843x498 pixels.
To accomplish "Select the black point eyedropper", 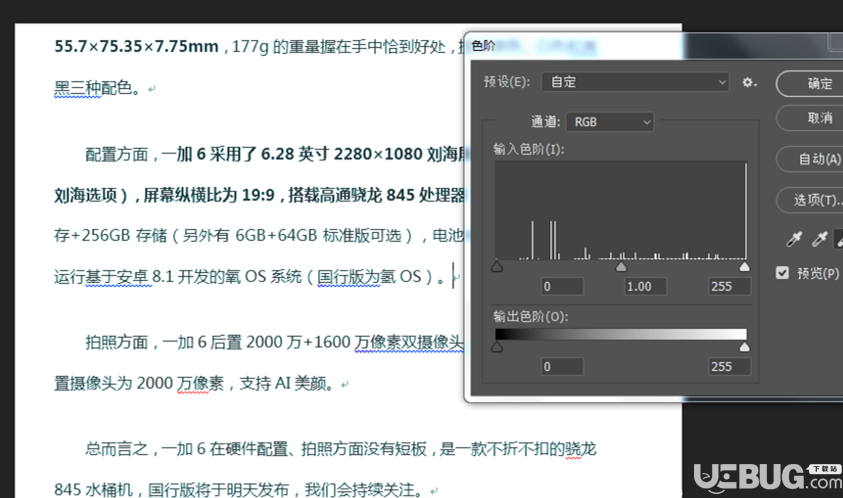I will tap(794, 239).
